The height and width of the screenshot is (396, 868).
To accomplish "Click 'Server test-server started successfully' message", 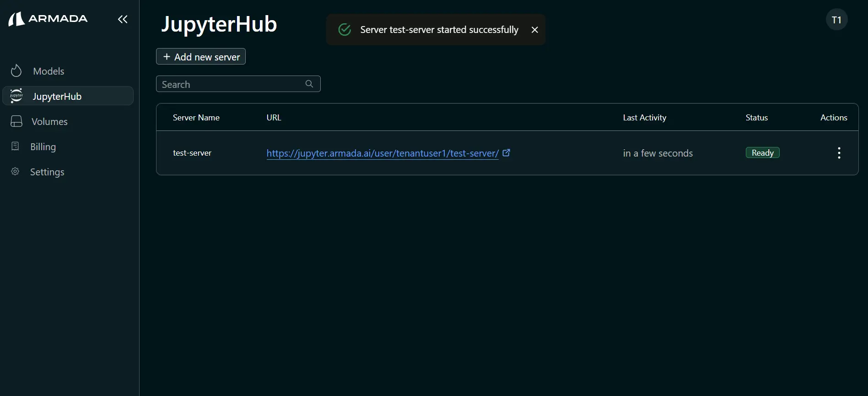I will click(439, 30).
